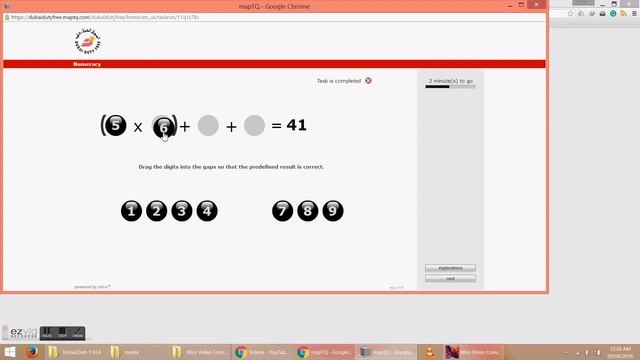Click the first empty gap after plus
Screen dimensions: 640x360
tap(208, 125)
